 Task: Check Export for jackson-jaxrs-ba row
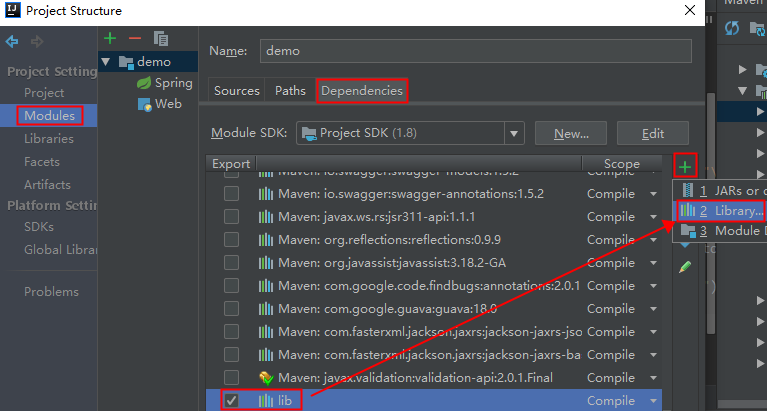[231, 355]
